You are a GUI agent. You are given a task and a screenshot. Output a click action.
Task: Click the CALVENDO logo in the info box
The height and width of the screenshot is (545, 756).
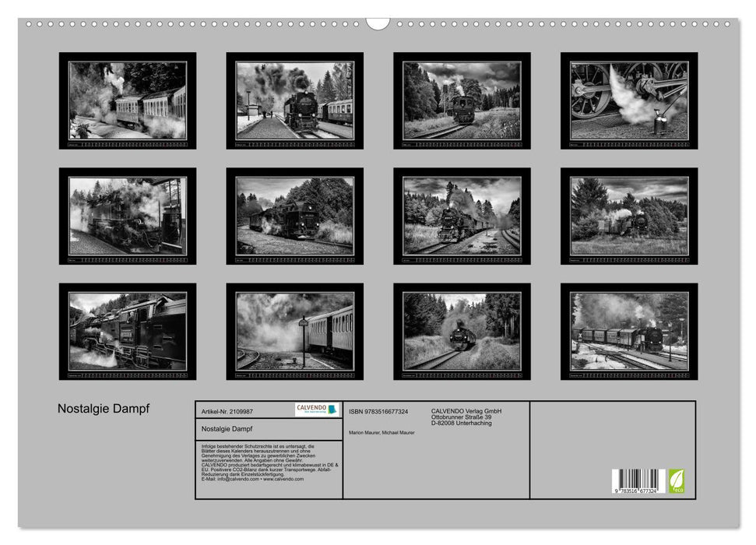point(317,410)
